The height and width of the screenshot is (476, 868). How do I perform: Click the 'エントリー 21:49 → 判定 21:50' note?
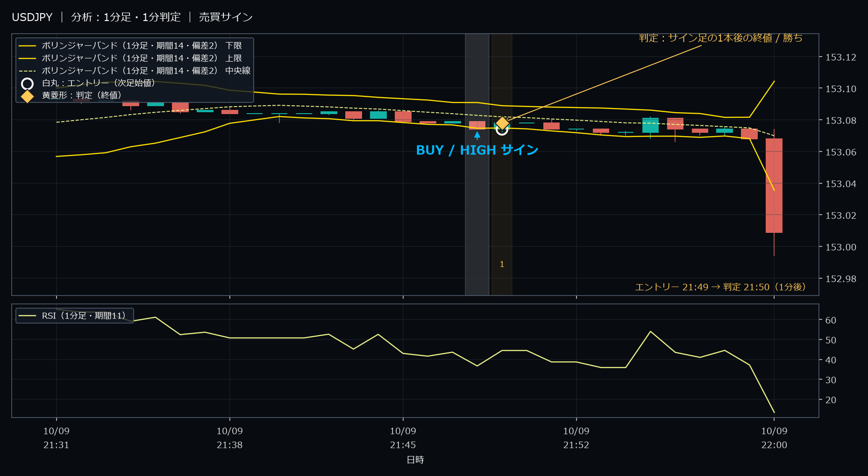[x=720, y=287]
